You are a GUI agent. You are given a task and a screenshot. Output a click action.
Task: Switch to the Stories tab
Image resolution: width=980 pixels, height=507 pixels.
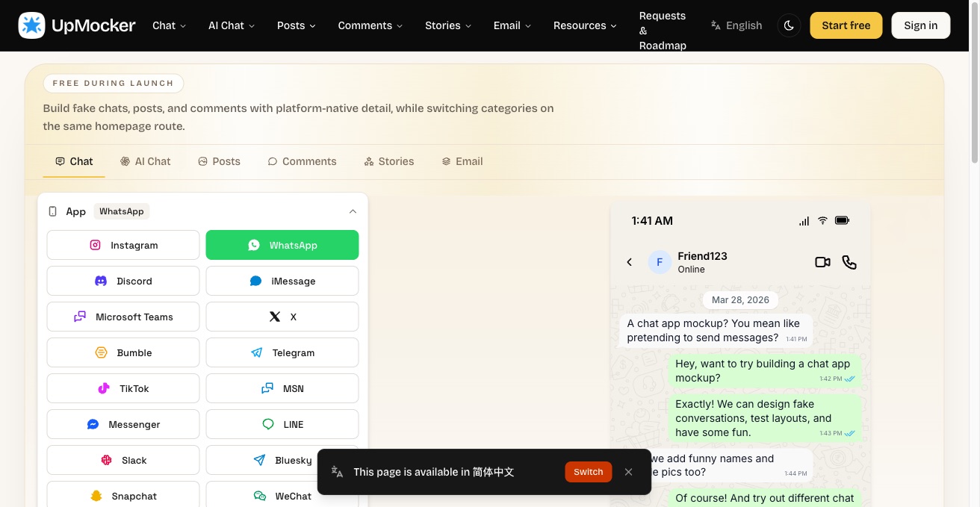pos(388,161)
